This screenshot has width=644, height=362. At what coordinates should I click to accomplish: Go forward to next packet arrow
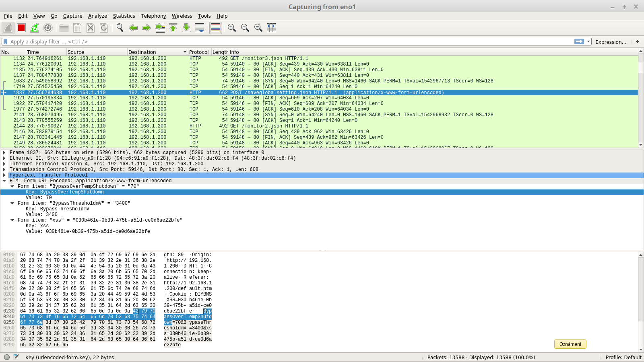(147, 28)
